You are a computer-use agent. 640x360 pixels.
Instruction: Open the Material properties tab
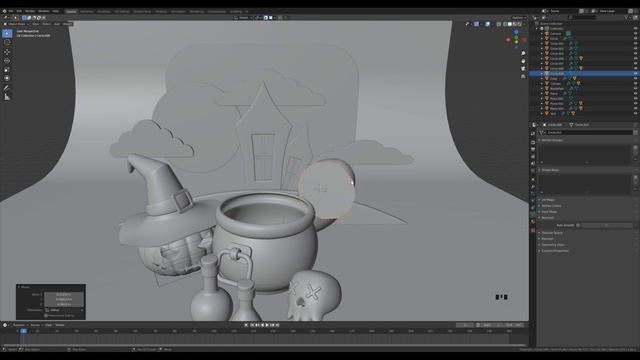[x=533, y=222]
